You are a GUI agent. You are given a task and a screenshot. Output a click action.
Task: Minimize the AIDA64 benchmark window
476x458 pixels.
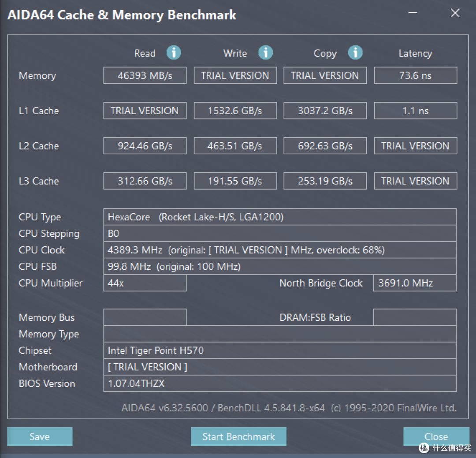413,13
